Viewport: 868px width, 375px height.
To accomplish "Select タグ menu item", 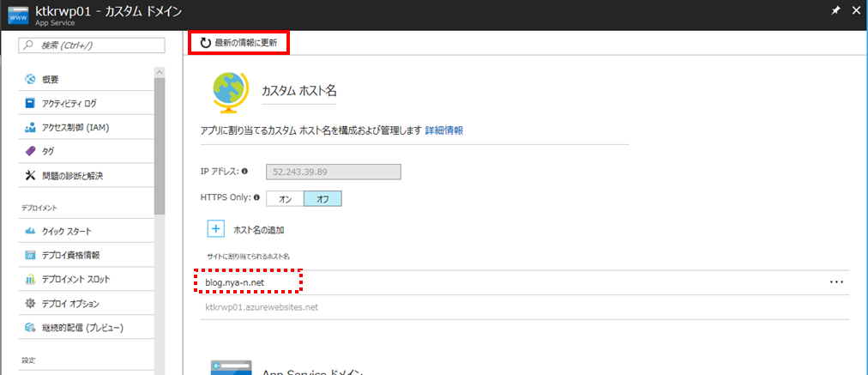I will point(87,151).
